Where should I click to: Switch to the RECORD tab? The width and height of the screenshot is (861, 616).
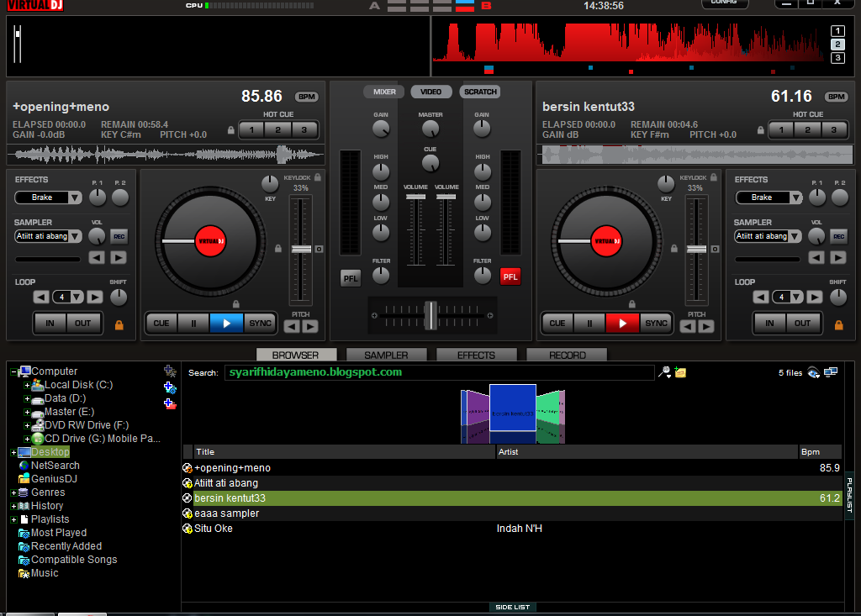568,355
